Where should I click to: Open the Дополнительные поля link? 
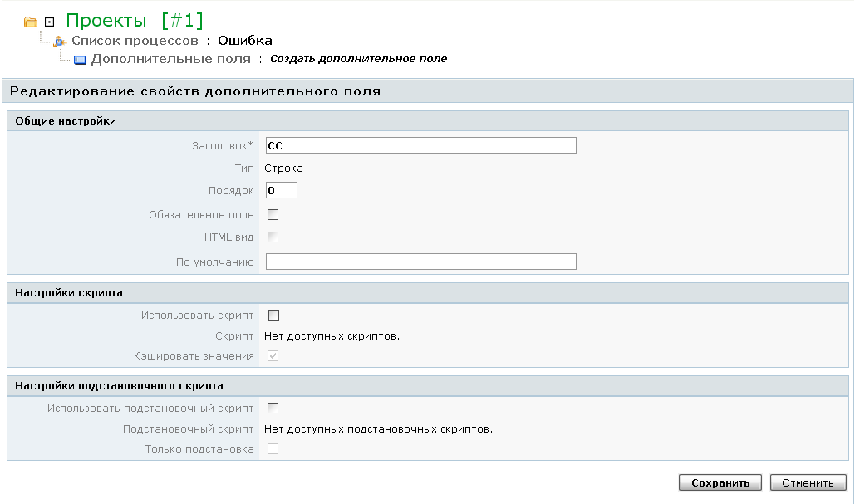pyautogui.click(x=170, y=59)
